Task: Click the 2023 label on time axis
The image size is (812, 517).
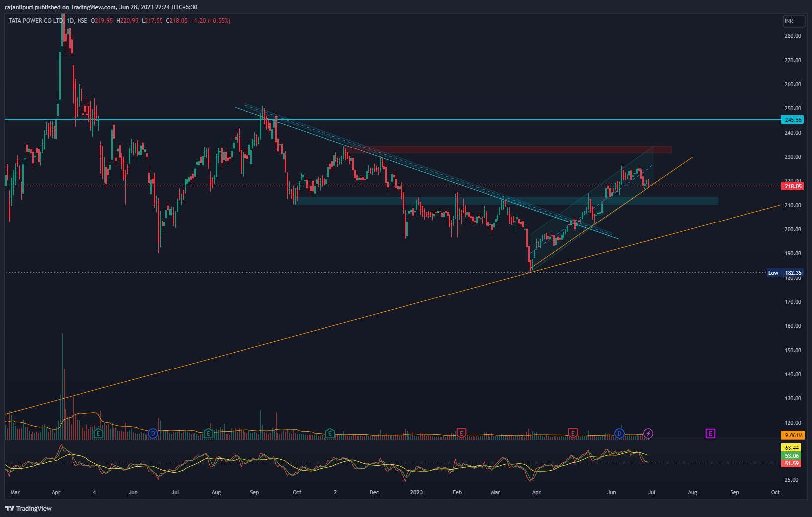Action: click(x=416, y=492)
